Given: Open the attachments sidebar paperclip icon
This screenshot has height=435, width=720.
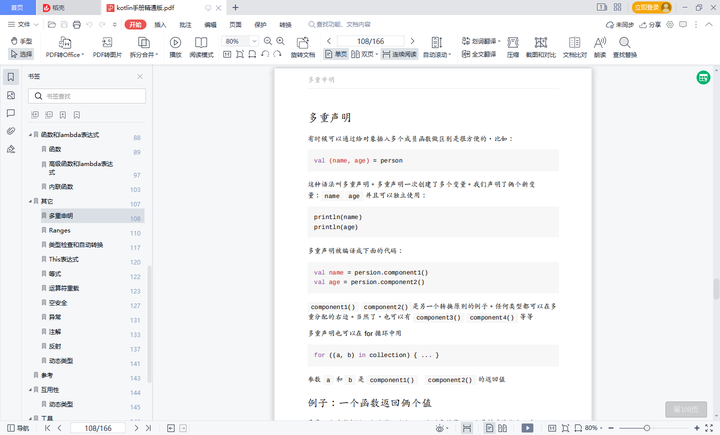Looking at the screenshot, I should click(11, 131).
